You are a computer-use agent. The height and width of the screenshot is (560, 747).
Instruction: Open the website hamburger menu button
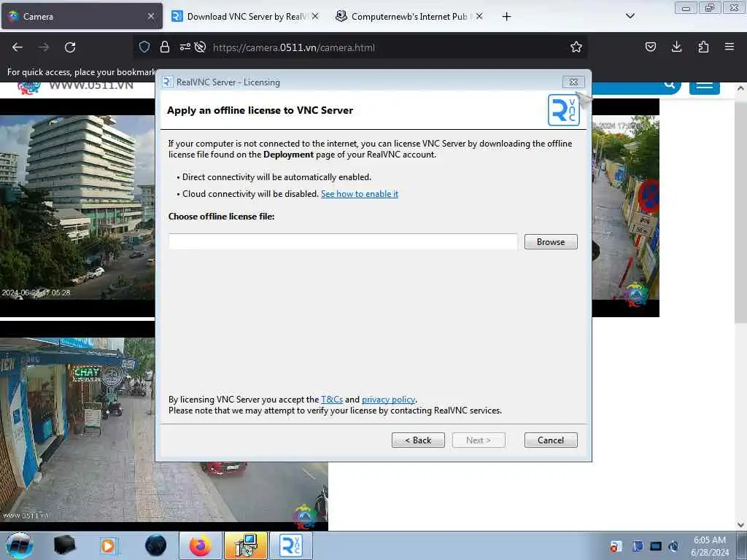(x=704, y=87)
